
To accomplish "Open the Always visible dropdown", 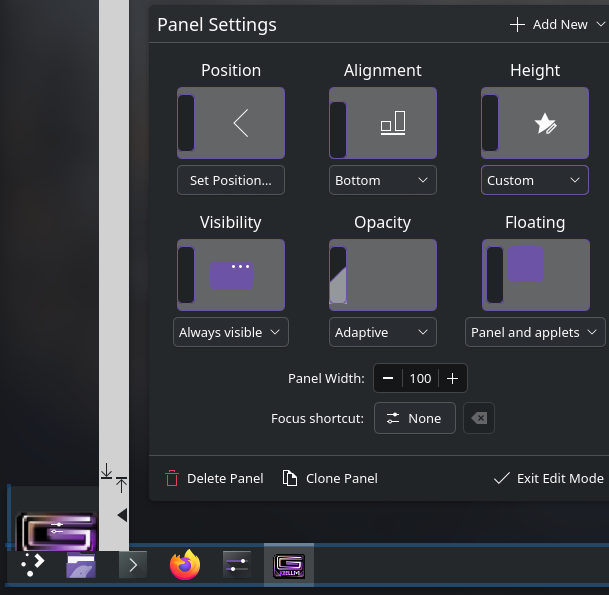I will [x=231, y=332].
